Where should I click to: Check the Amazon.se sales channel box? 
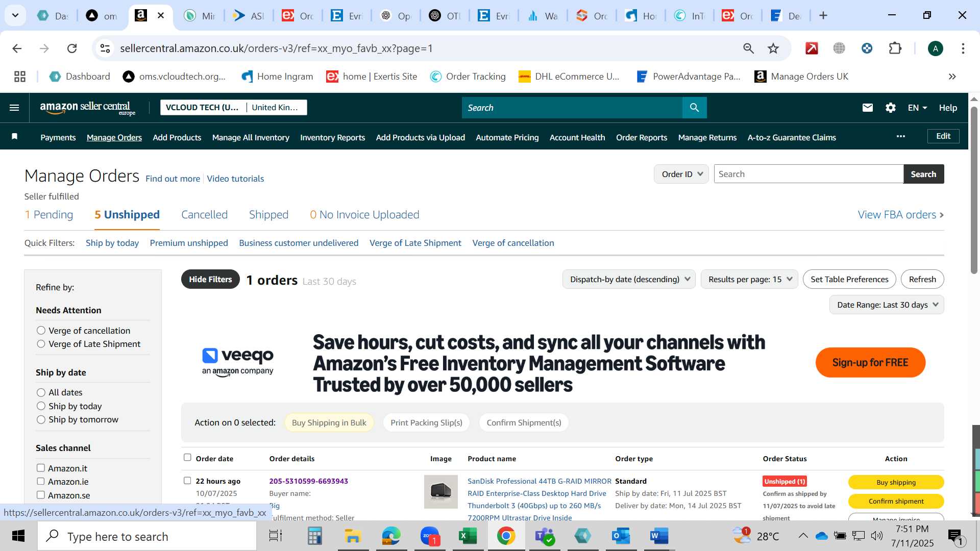41,495
